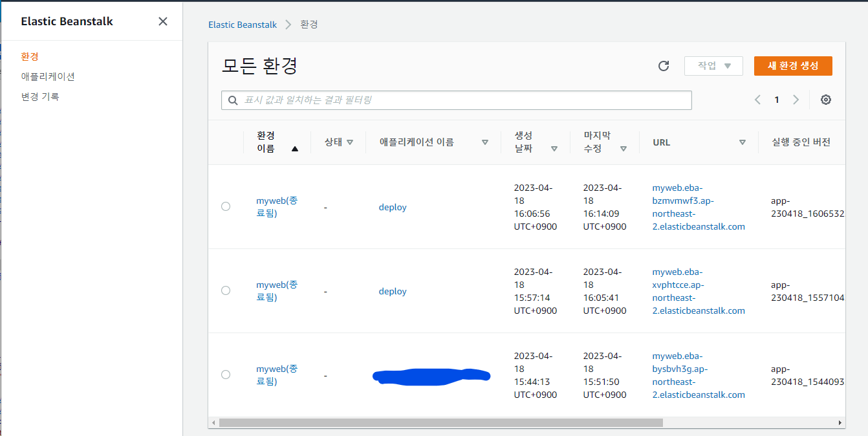This screenshot has height=436, width=868.
Task: Go to previous page arrow
Action: 757,100
